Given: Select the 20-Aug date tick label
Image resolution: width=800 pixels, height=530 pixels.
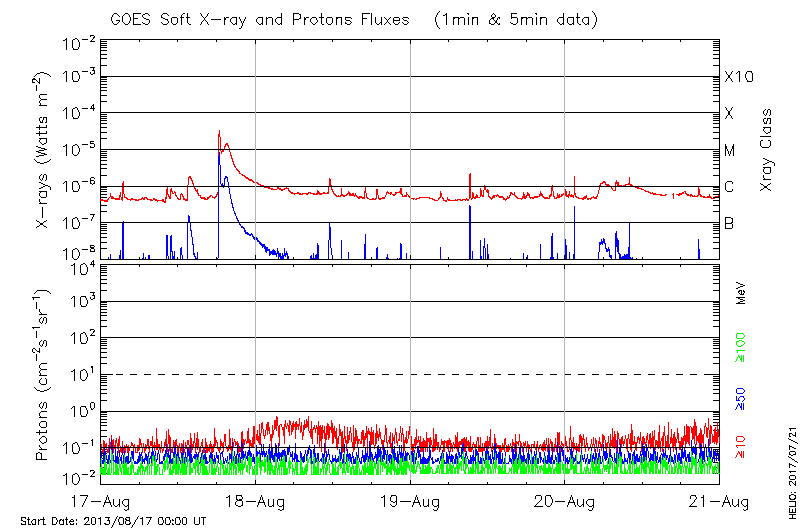Looking at the screenshot, I should pyautogui.click(x=565, y=500).
